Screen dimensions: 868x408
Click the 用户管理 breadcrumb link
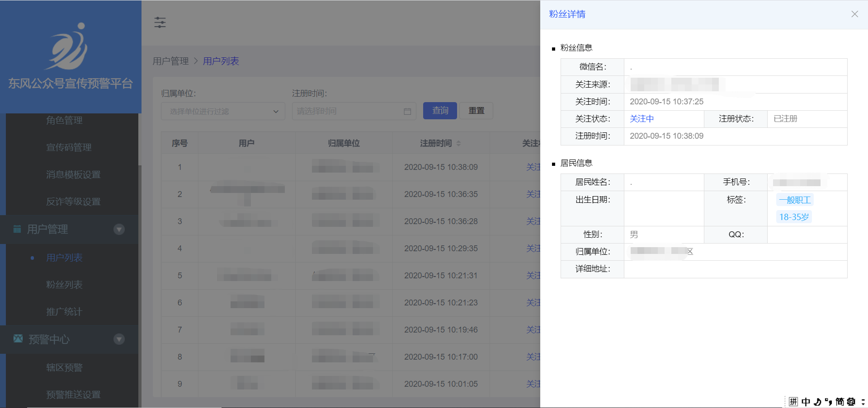click(170, 61)
